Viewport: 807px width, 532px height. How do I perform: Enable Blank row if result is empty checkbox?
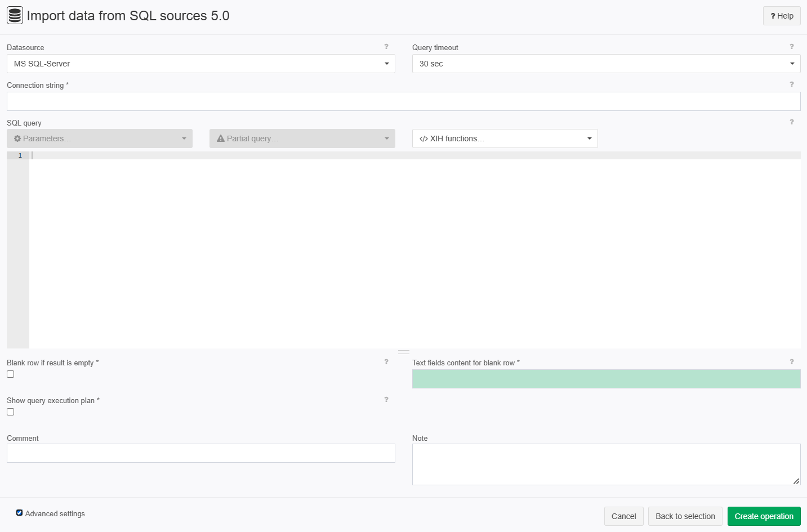pos(11,374)
